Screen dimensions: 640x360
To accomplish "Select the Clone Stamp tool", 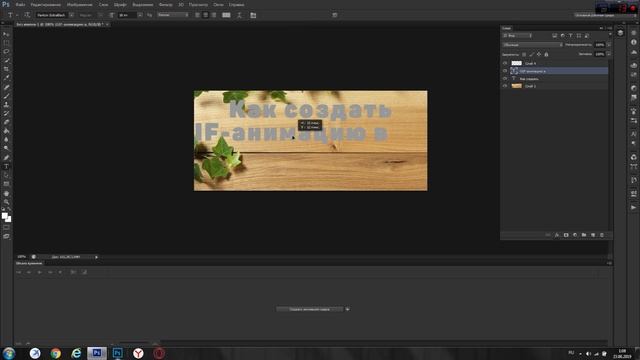I will pyautogui.click(x=6, y=104).
